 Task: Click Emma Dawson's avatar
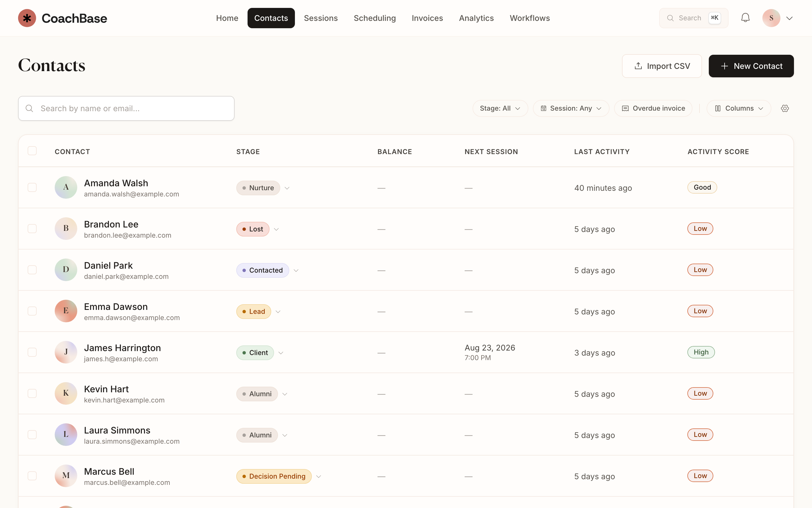(x=66, y=311)
